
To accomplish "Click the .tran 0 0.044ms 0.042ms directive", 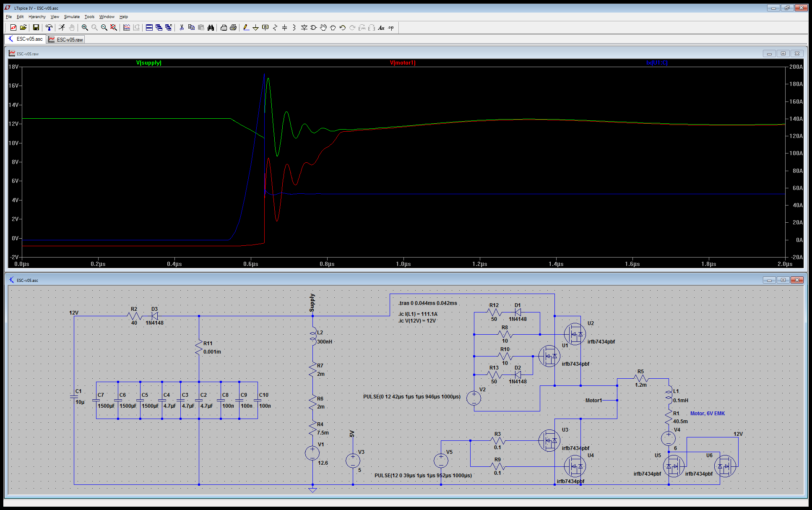I will click(428, 303).
